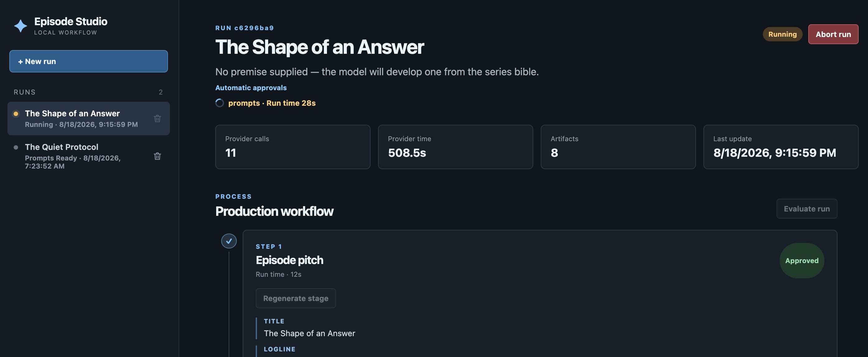Regenerate the Episode pitch stage
Viewport: 868px width, 357px height.
pyautogui.click(x=296, y=299)
